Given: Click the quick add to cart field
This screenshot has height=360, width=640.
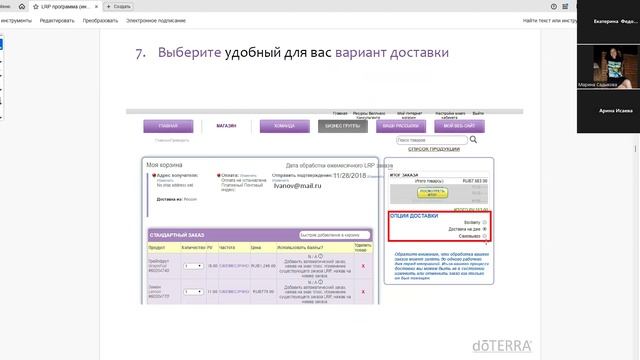Looking at the screenshot, I should click(x=334, y=235).
